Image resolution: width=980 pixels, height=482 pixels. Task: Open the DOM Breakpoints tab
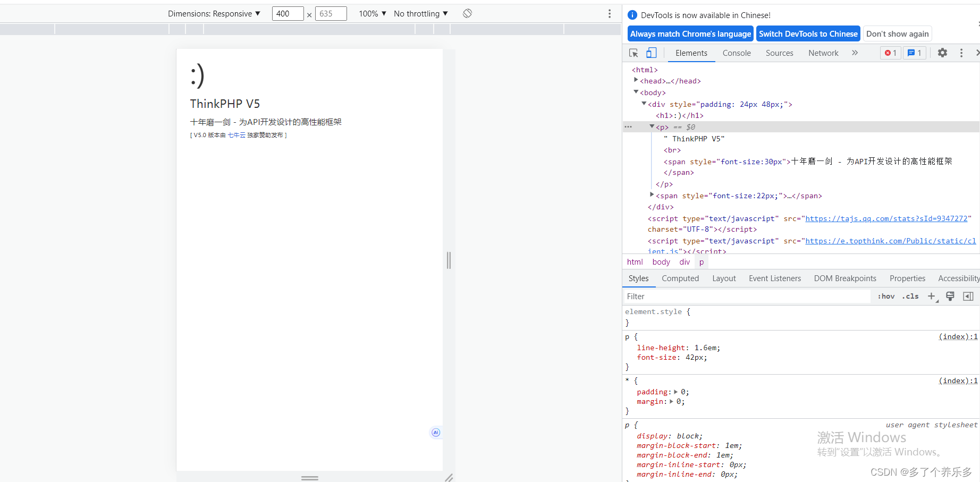coord(845,278)
